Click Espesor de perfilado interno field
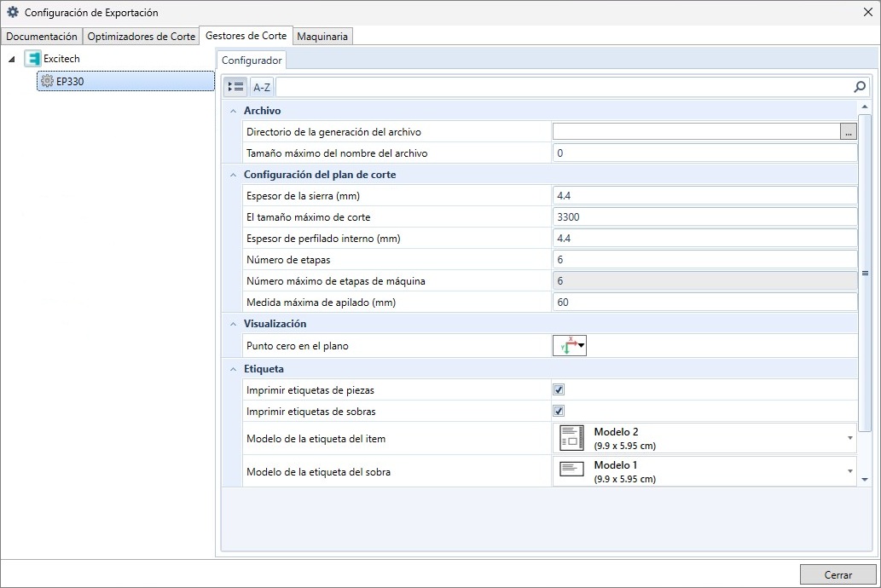The image size is (881, 588). tap(704, 238)
